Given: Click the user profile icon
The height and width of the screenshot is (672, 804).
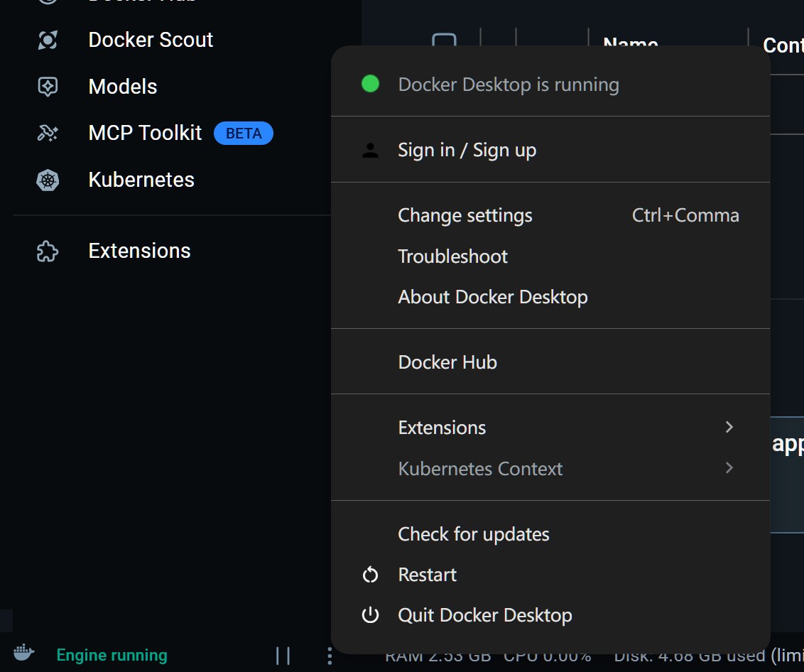Looking at the screenshot, I should (370, 151).
